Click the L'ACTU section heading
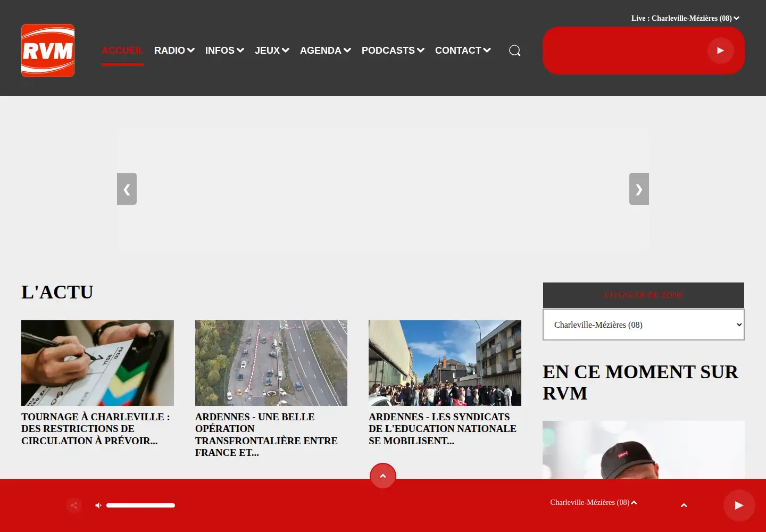Viewport: 766px width, 532px height. pyautogui.click(x=57, y=292)
